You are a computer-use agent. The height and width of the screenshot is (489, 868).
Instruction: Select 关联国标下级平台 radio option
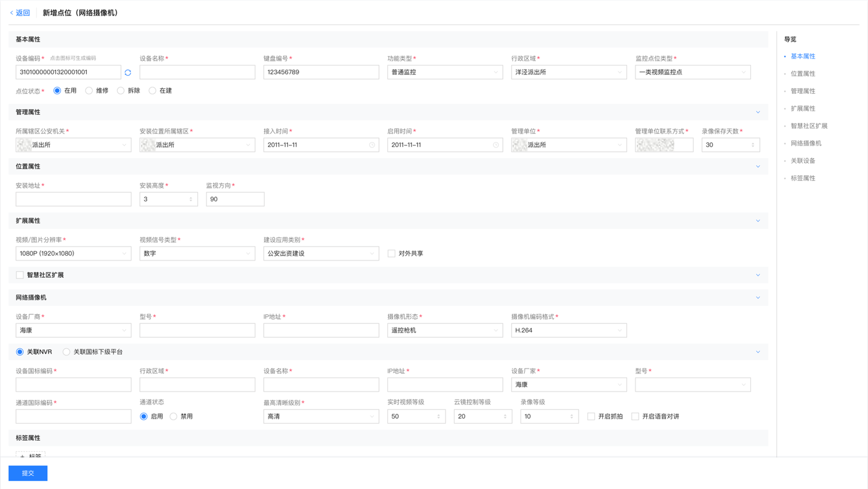point(66,352)
